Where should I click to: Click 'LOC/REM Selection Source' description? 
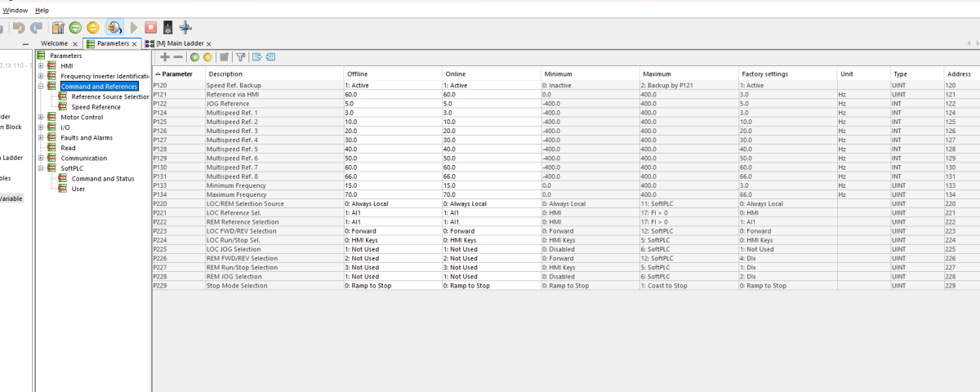coord(274,203)
